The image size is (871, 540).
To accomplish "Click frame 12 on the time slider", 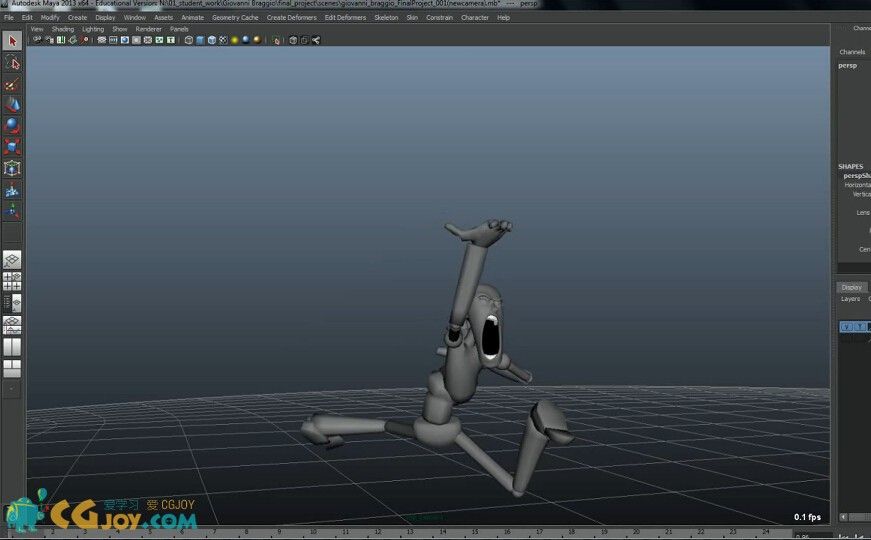I will click(378, 532).
